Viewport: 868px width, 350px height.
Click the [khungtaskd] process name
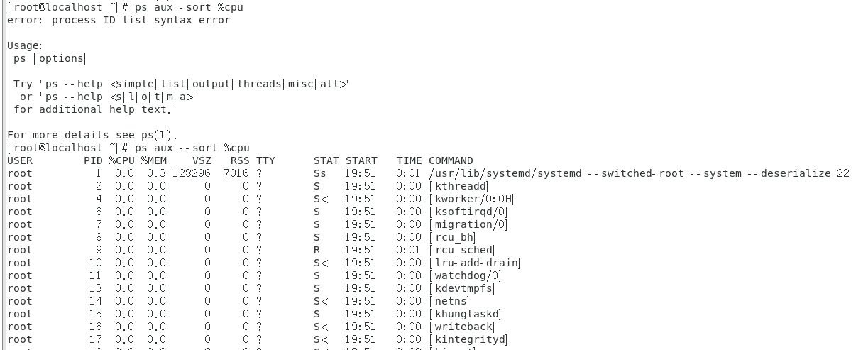tap(465, 314)
